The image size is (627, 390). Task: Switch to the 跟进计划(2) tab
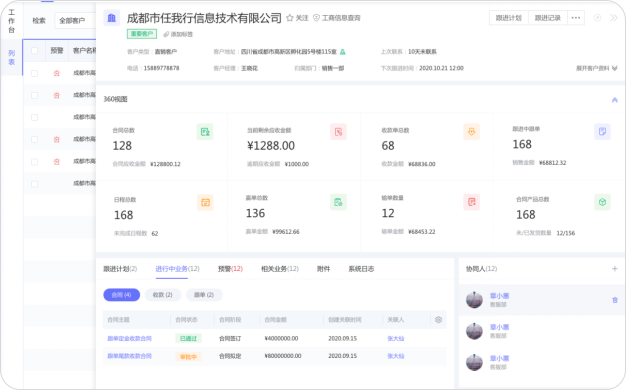(120, 269)
